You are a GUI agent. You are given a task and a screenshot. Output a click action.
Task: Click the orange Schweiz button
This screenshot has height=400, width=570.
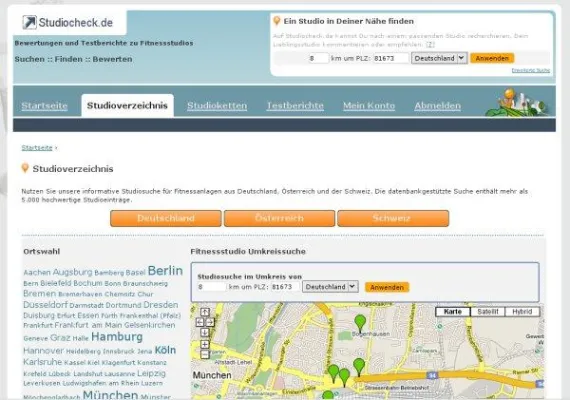[x=393, y=218]
